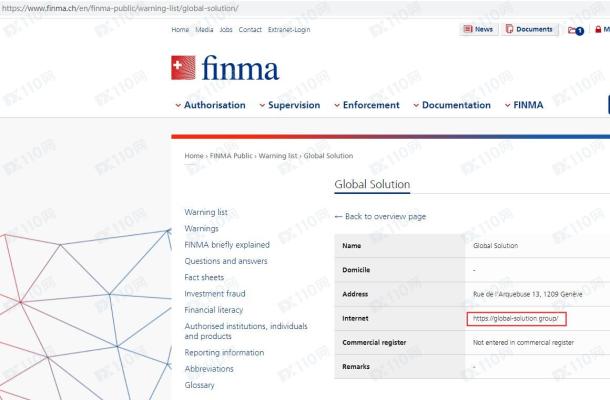
Task: Open the Extranet-Login link
Action: coord(289,30)
